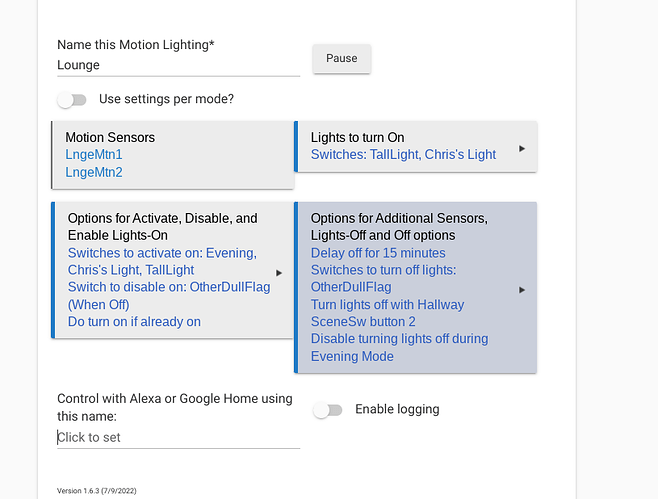Open Switches to activate on: Evening setting
The width and height of the screenshot is (658, 499).
pyautogui.click(x=162, y=261)
